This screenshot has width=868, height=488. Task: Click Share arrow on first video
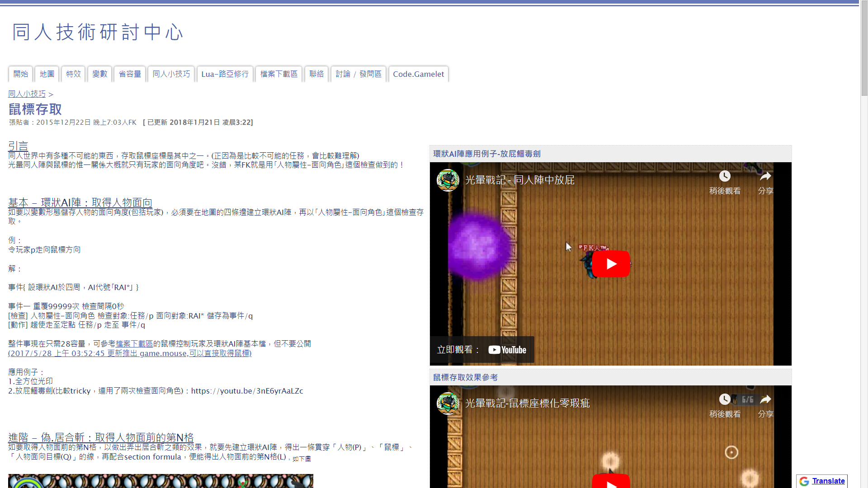pyautogui.click(x=765, y=176)
